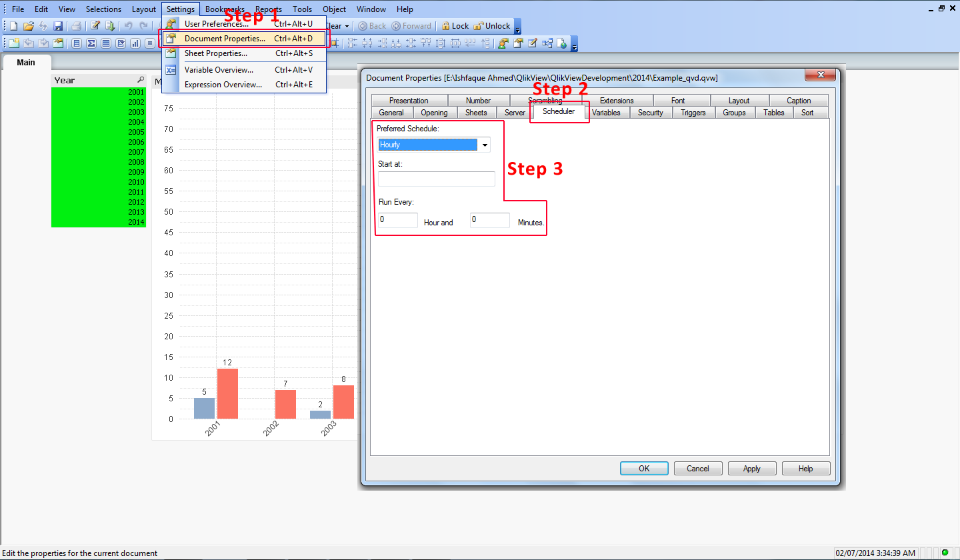Click the Run Every Hour field

click(398, 220)
